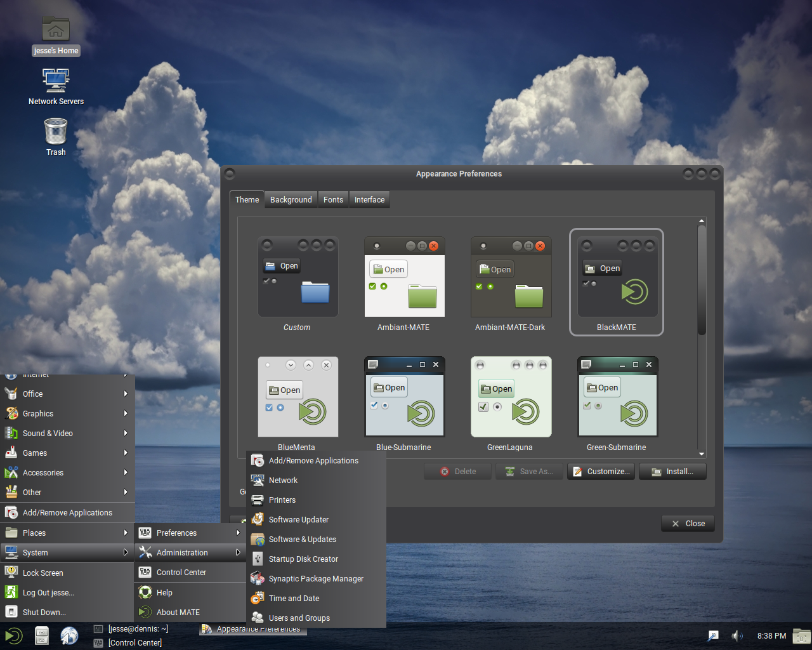This screenshot has width=812, height=650.
Task: Expand the Sound & Video submenu
Action: (67, 433)
